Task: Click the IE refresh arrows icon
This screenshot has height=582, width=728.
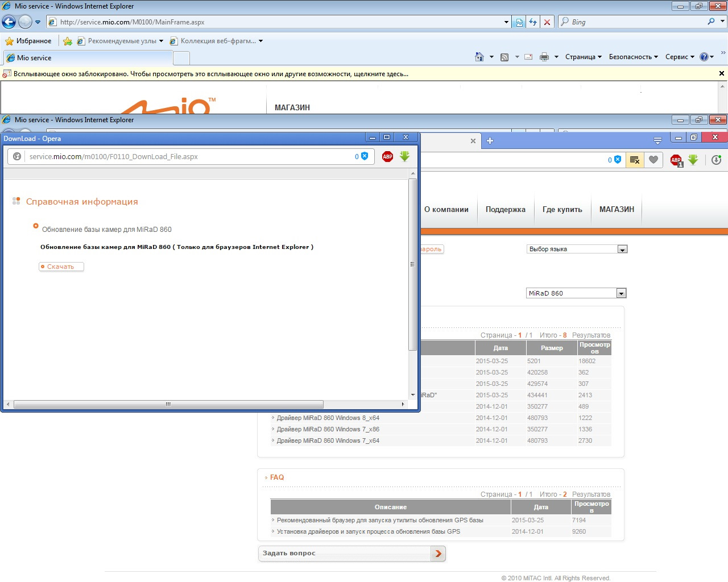Action: point(533,22)
